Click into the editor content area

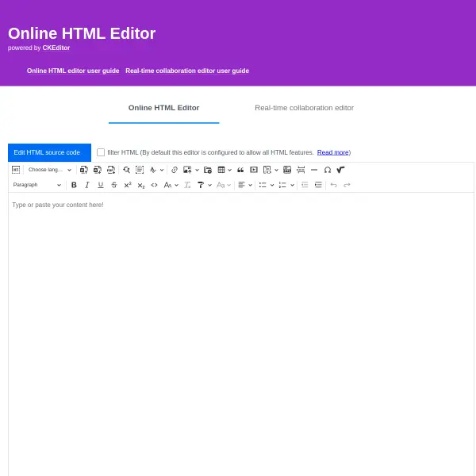(241, 334)
